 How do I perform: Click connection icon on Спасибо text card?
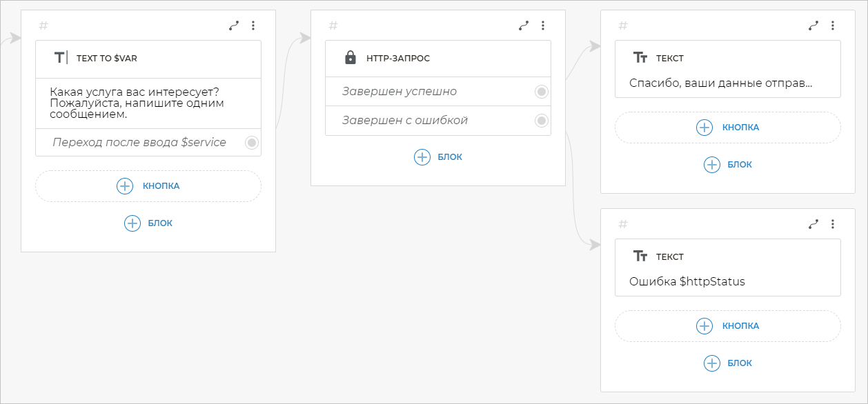[x=813, y=26]
